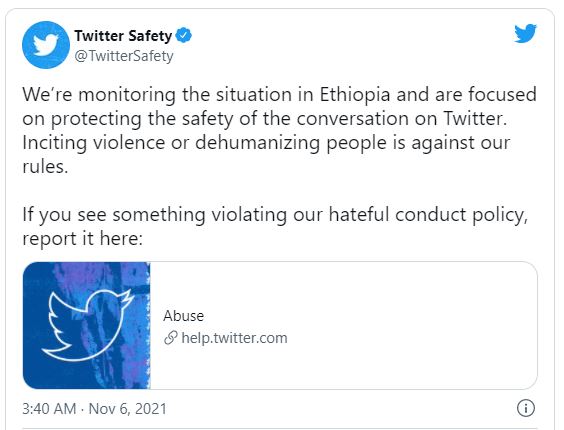Click the blue verified badge icon

click(183, 35)
